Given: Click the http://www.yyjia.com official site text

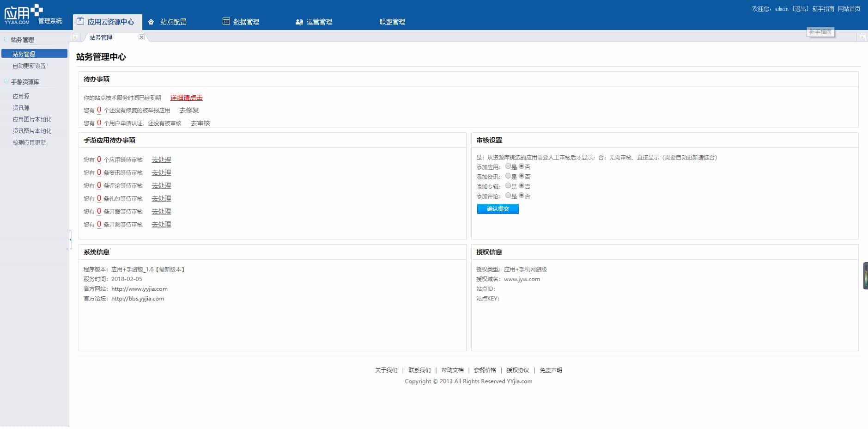Looking at the screenshot, I should coord(140,289).
